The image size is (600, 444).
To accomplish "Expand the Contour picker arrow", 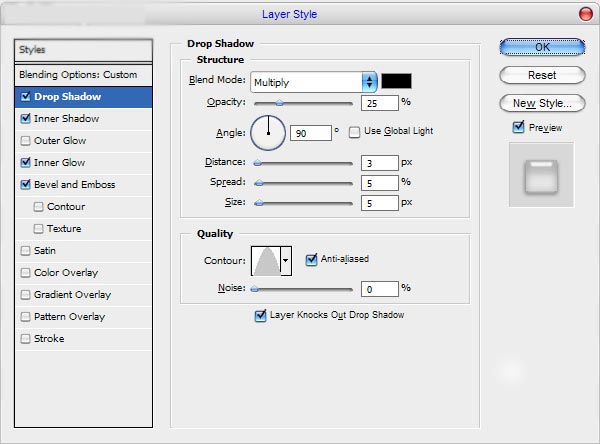I will click(286, 260).
